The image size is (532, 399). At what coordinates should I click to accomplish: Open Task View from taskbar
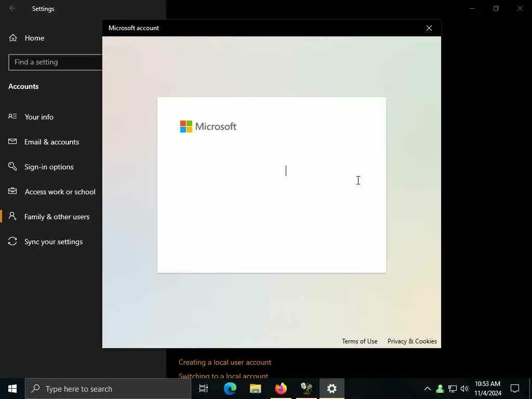click(x=204, y=389)
